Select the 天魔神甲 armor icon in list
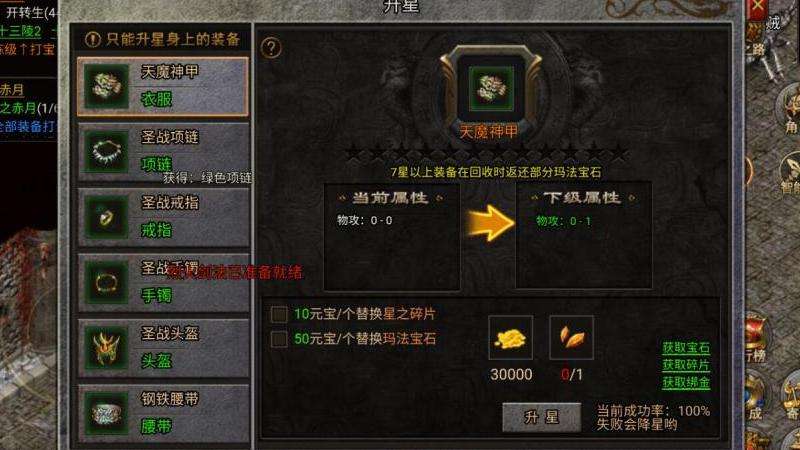 point(107,86)
